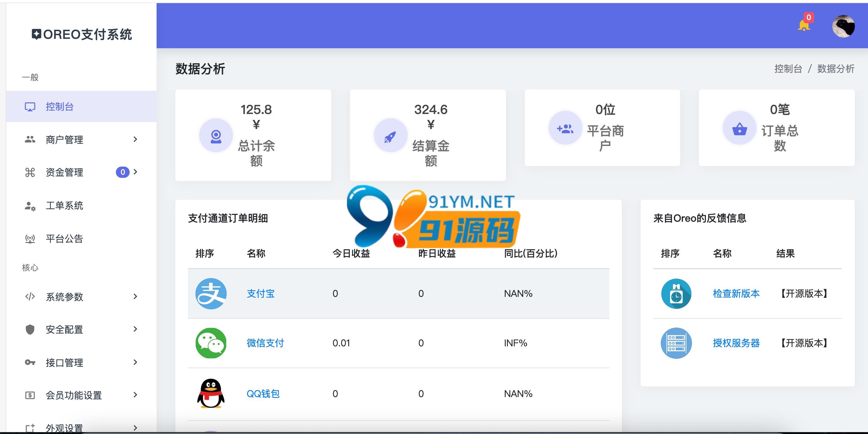Click the OREO支付系统 logo
The width and height of the screenshot is (868, 434).
point(82,34)
